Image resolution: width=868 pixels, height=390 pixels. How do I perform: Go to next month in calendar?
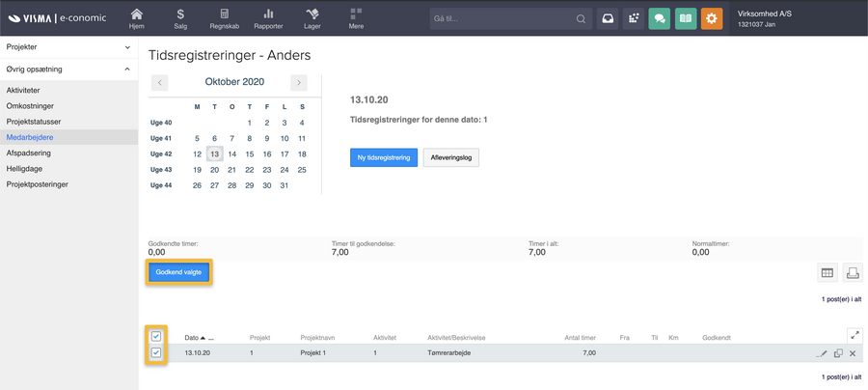point(299,83)
